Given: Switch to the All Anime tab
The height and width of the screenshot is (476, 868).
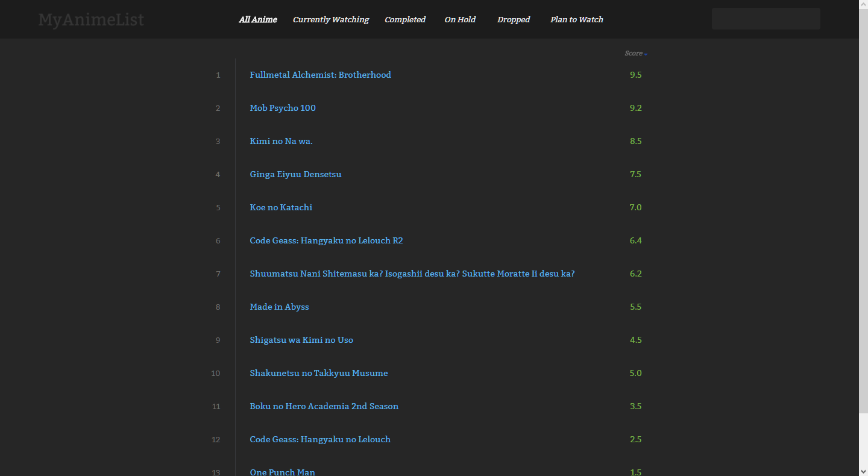Looking at the screenshot, I should coord(257,19).
